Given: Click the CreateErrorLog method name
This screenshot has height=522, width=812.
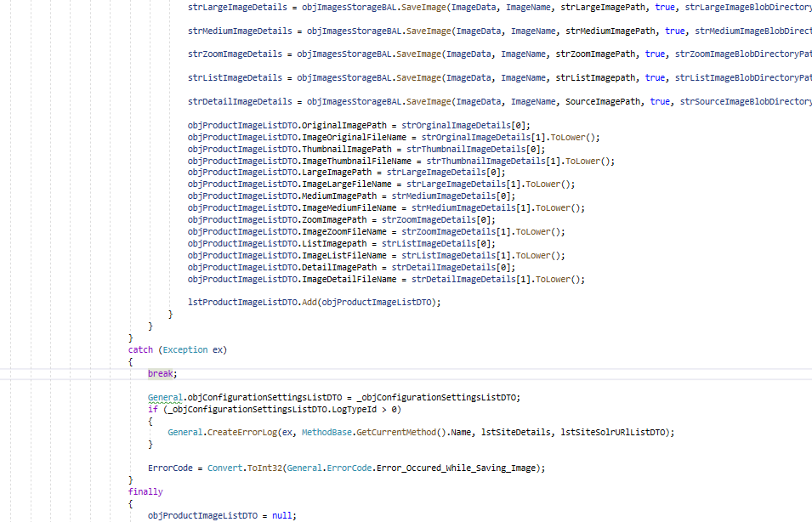Looking at the screenshot, I should [241, 432].
